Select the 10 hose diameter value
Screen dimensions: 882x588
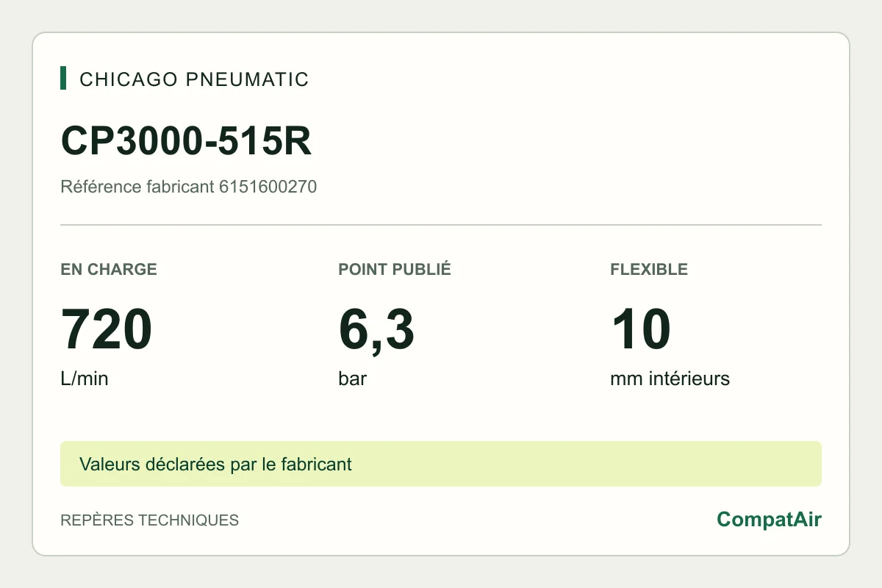tap(641, 330)
